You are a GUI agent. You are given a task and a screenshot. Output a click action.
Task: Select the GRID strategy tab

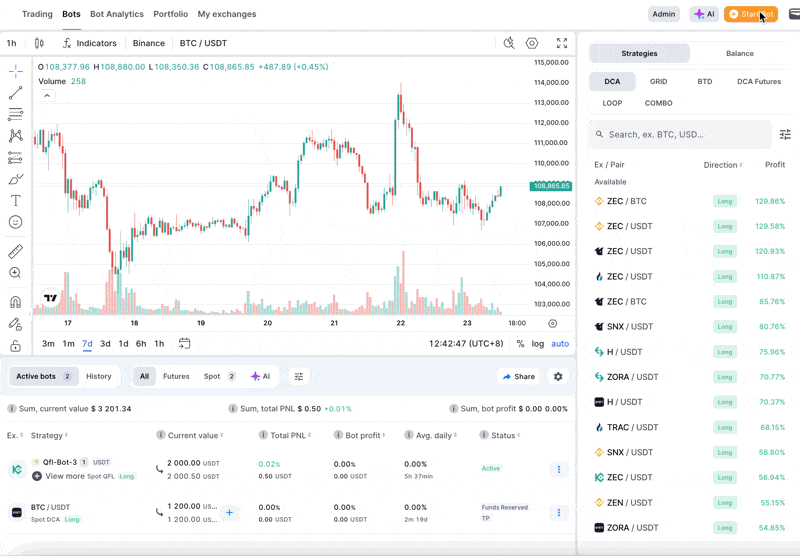pyautogui.click(x=658, y=81)
